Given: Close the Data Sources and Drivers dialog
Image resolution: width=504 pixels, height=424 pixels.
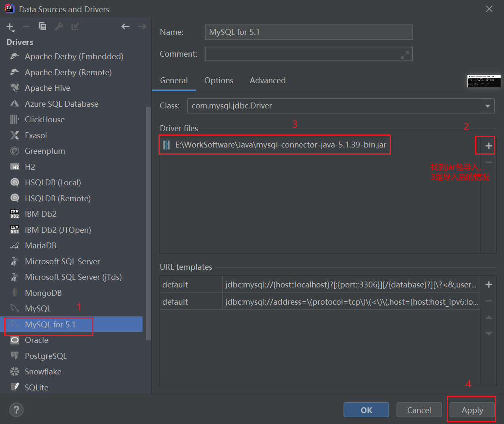Looking at the screenshot, I should (489, 9).
